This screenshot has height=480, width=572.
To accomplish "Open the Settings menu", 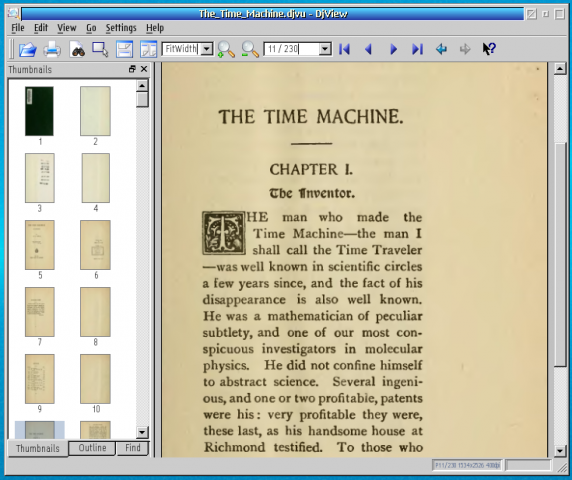I will 121,28.
